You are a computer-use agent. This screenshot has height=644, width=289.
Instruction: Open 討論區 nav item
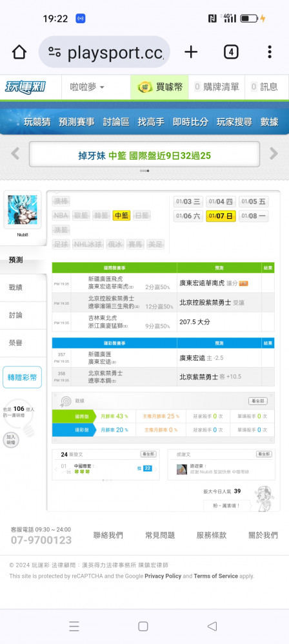[x=116, y=122]
